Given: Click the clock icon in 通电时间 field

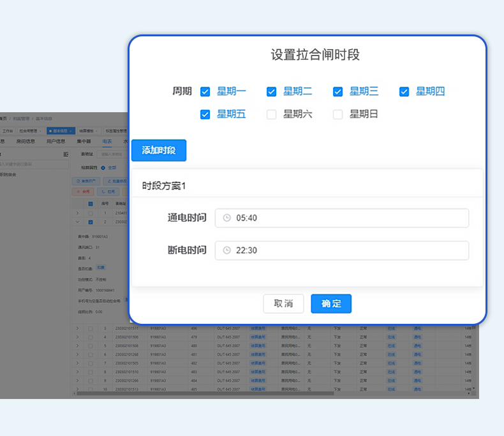Looking at the screenshot, I should [226, 218].
